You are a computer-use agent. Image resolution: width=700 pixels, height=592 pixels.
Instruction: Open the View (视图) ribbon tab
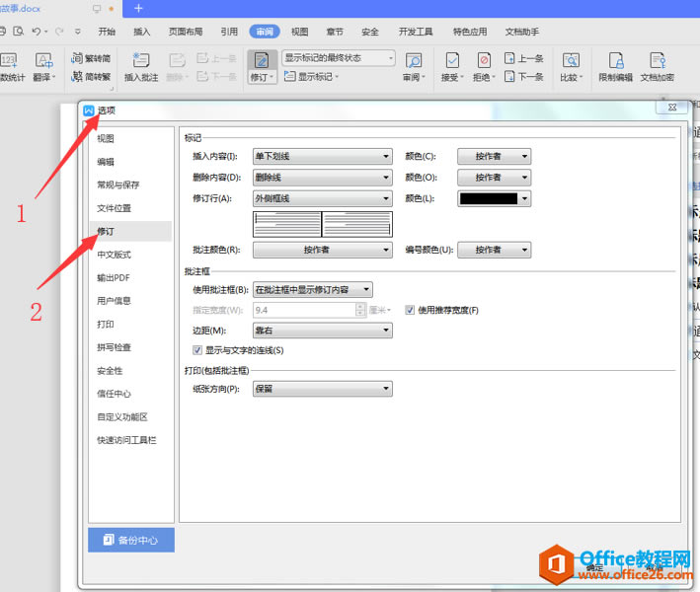tap(299, 32)
